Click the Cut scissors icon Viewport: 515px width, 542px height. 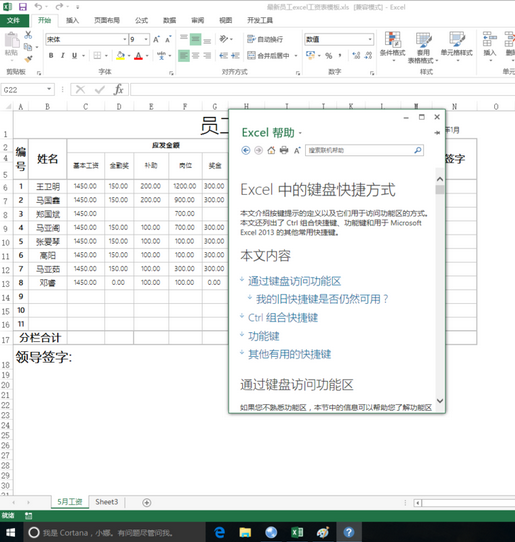28,35
